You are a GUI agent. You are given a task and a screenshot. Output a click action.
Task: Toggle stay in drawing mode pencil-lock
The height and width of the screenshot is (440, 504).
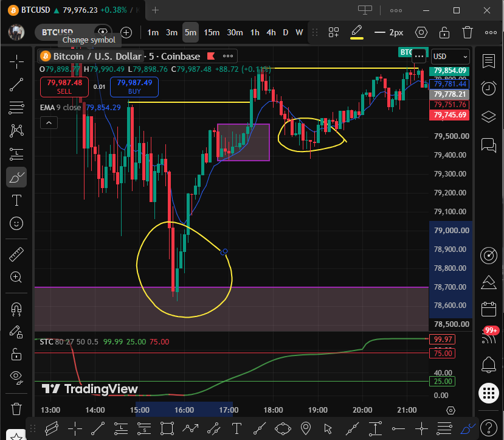pyautogui.click(x=16, y=332)
